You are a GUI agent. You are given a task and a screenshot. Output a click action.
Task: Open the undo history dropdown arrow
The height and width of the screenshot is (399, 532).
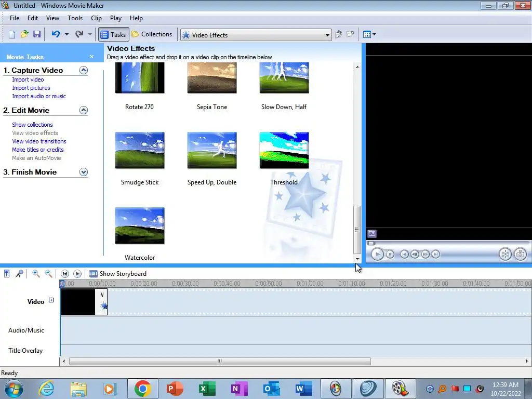click(66, 34)
